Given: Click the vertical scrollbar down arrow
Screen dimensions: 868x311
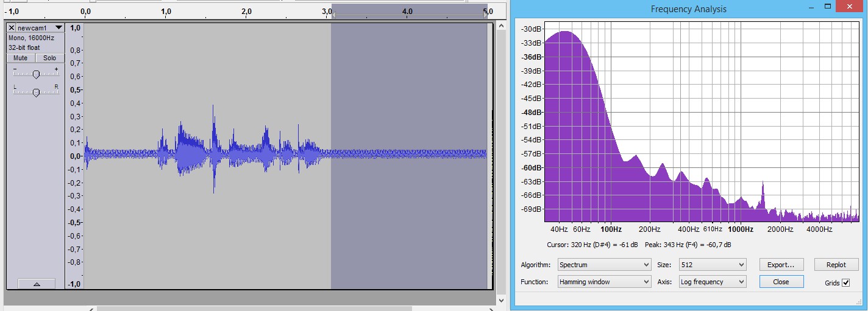Looking at the screenshot, I should pyautogui.click(x=501, y=300).
